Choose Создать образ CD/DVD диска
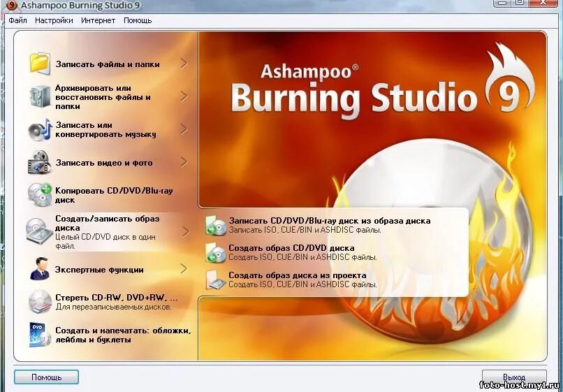The image size is (563, 392). tap(291, 248)
